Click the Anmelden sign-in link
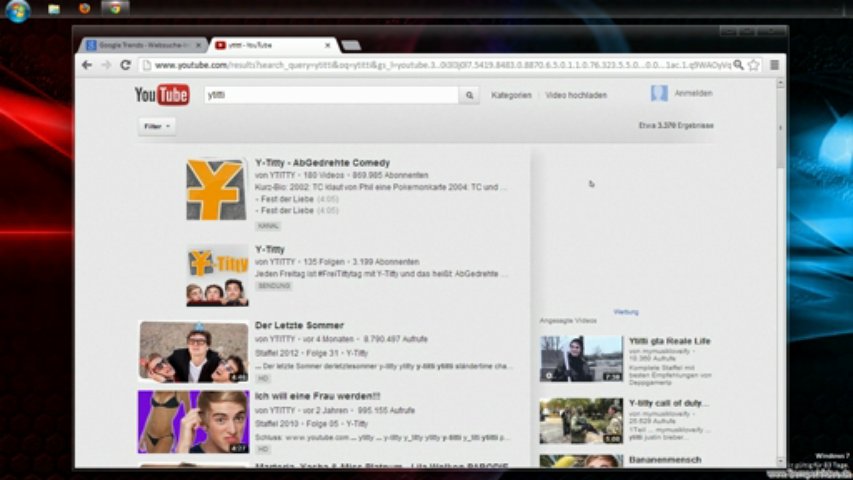This screenshot has width=853, height=480. (x=694, y=93)
